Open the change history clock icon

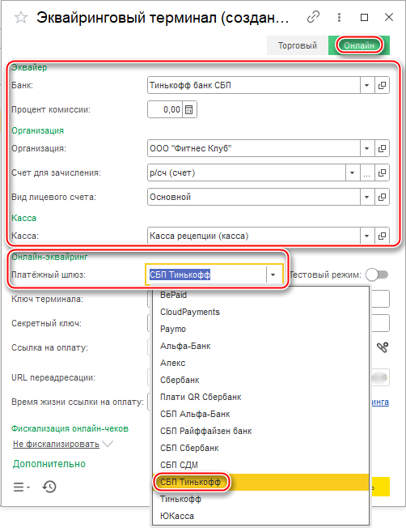(49, 487)
